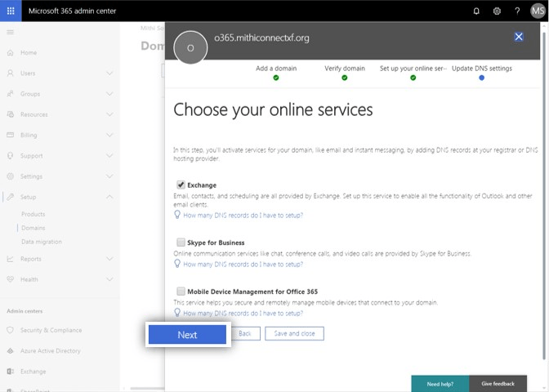Click the help question mark icon
This screenshot has width=549, height=392.
517,11
